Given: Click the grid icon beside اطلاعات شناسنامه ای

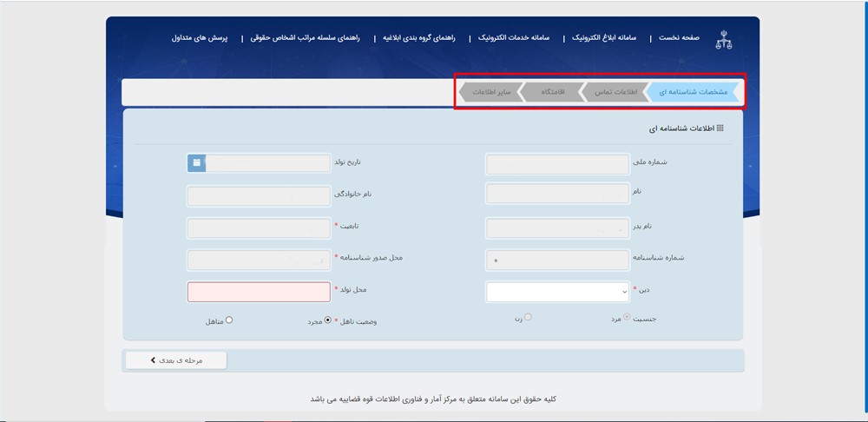Looking at the screenshot, I should (x=720, y=129).
